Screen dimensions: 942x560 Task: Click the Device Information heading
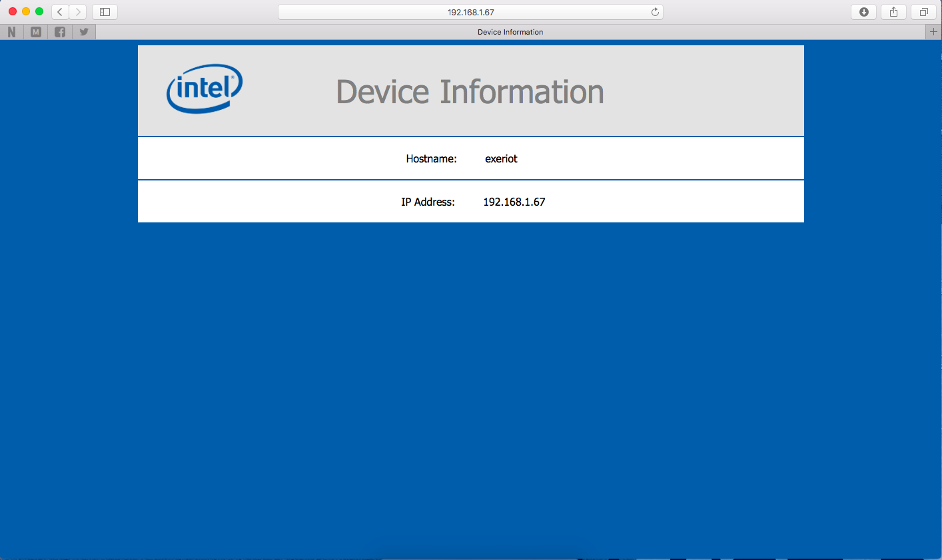pos(470,92)
